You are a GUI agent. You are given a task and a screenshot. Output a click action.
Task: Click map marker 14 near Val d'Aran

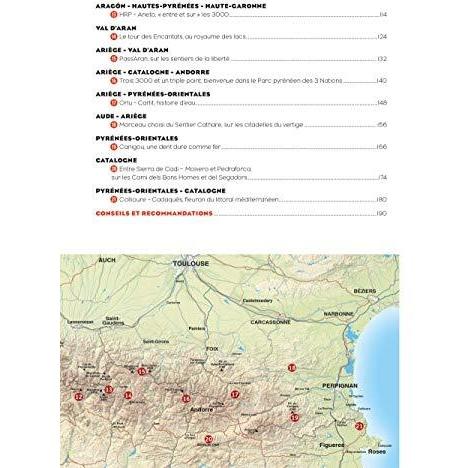click(128, 395)
